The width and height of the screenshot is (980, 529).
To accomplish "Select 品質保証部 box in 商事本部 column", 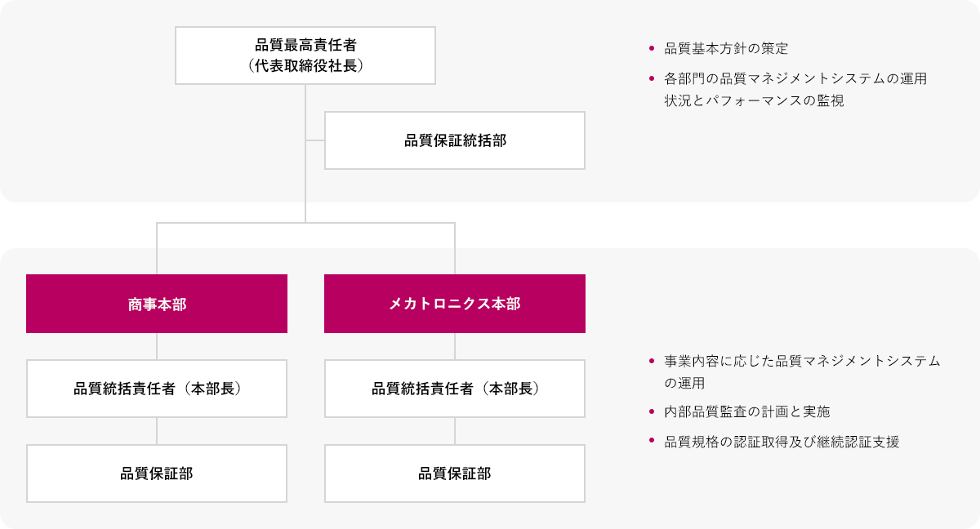I will (157, 473).
